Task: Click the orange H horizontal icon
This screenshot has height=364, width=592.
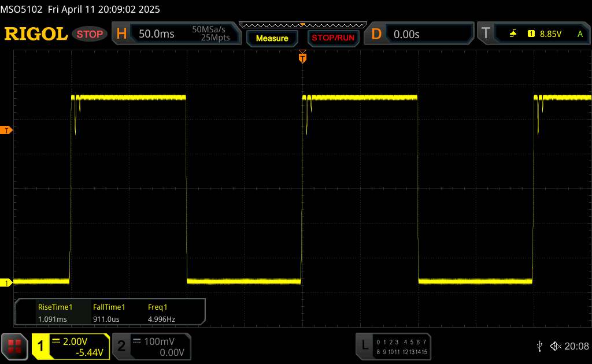Action: 121,34
